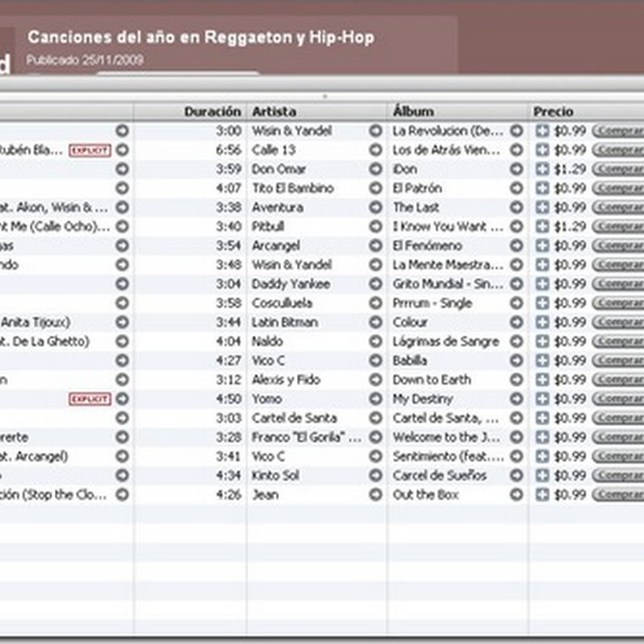The image size is (644, 644).
Task: Select album text Grito Mundial - Sin...
Action: click(x=448, y=284)
